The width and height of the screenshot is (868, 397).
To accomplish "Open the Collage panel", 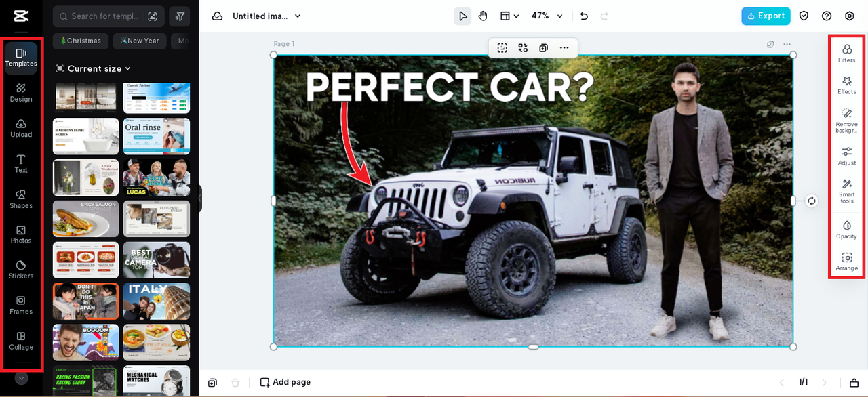I will tap(21, 340).
